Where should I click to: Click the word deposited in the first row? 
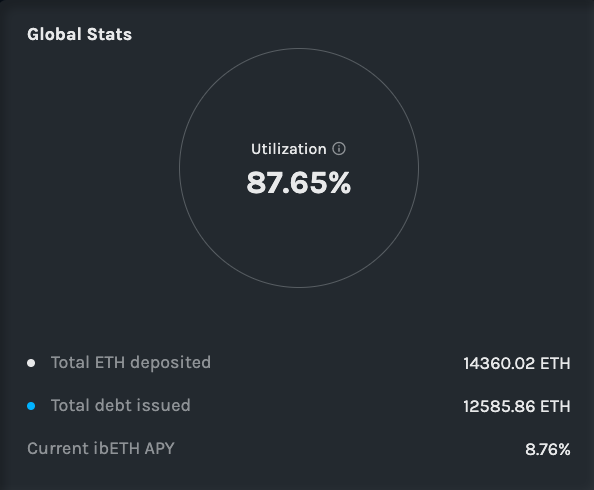click(170, 363)
